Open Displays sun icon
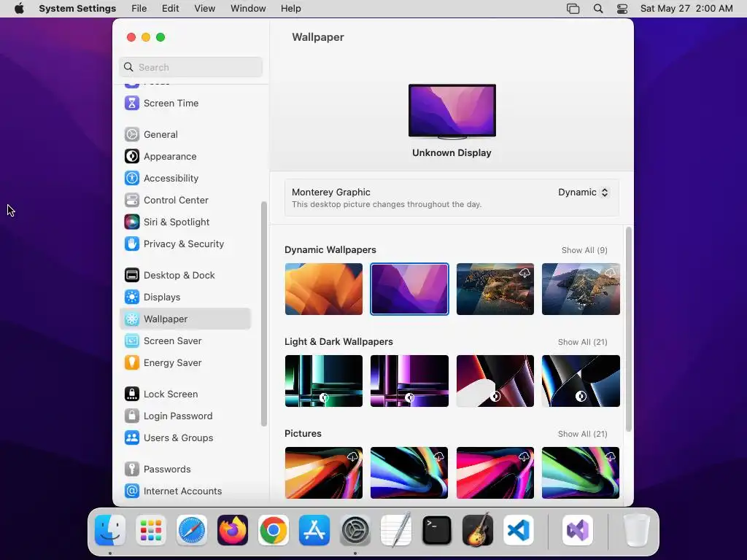Screen dimensions: 747x560 click(132, 297)
